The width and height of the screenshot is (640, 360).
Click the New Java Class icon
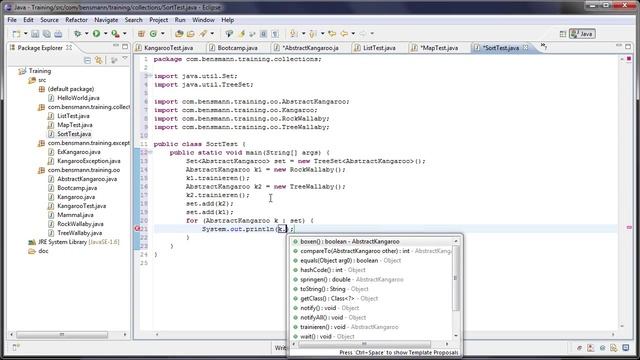[153, 34]
